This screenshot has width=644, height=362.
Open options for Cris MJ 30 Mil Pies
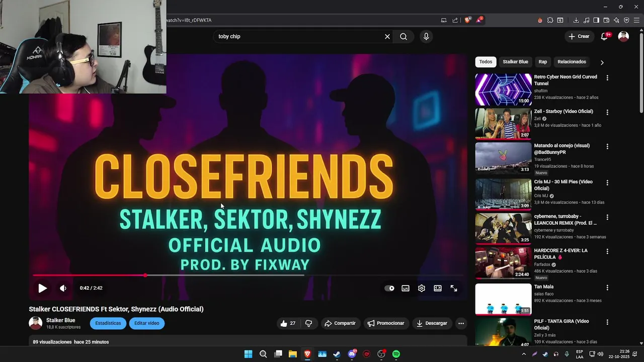(x=607, y=183)
